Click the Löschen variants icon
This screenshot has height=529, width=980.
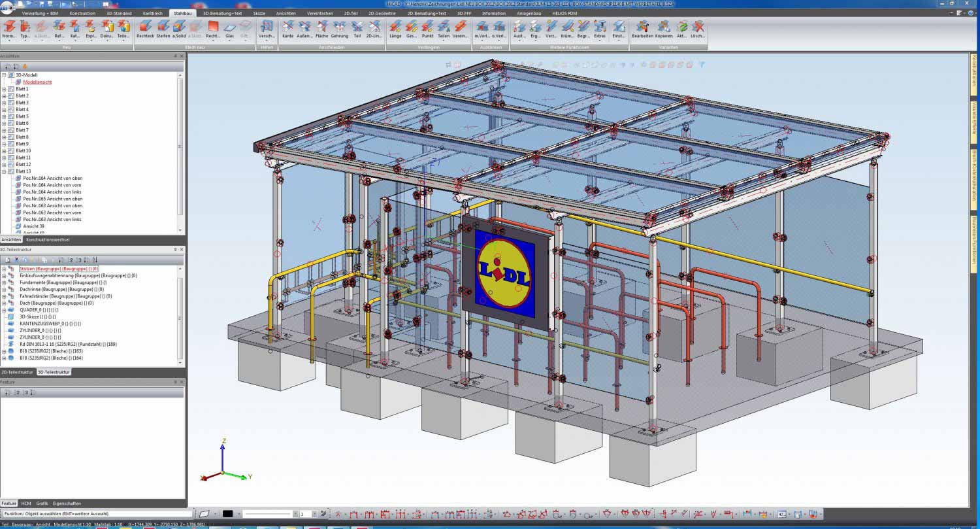(x=698, y=29)
